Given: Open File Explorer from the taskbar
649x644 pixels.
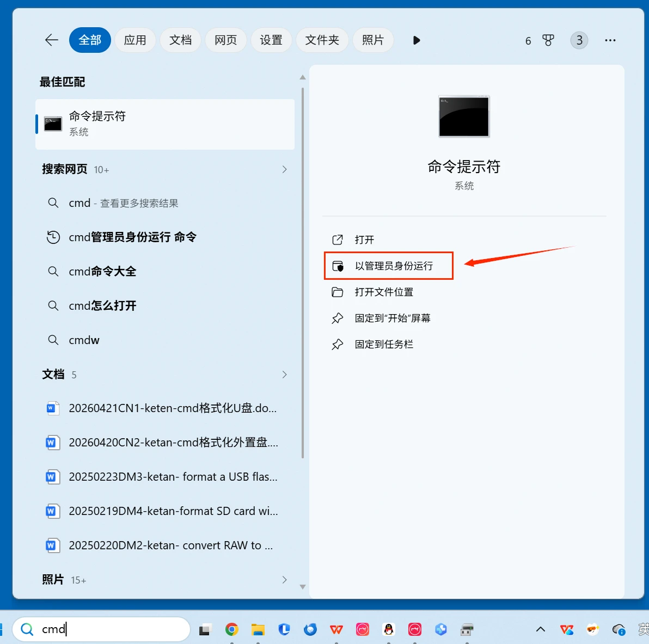Looking at the screenshot, I should [258, 629].
